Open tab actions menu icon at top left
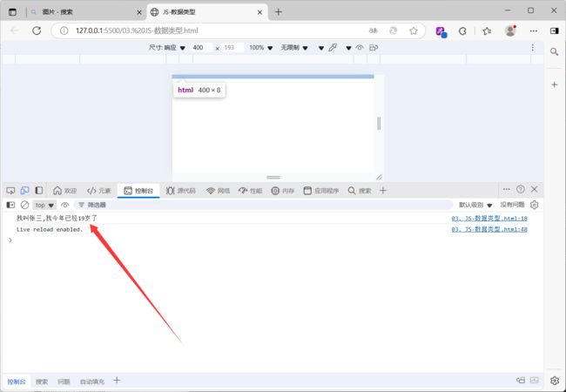The image size is (566, 392). 12,12
